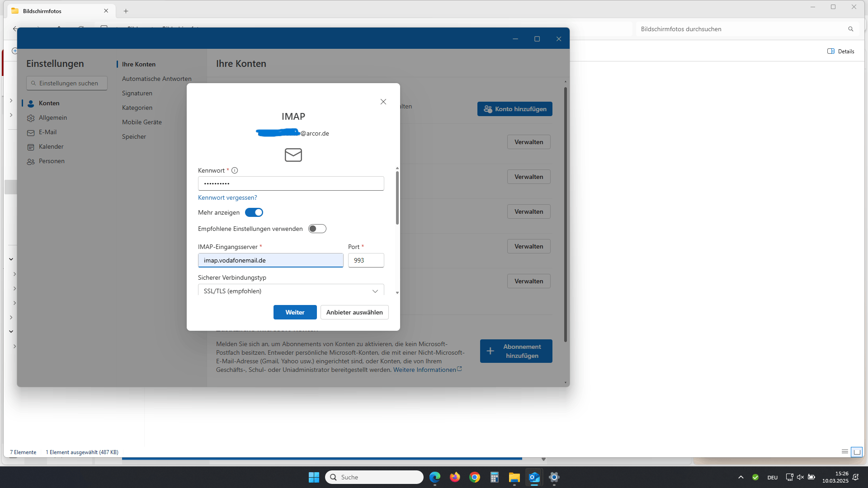Open Outlook from the taskbar
The image size is (868, 488).
[534, 477]
